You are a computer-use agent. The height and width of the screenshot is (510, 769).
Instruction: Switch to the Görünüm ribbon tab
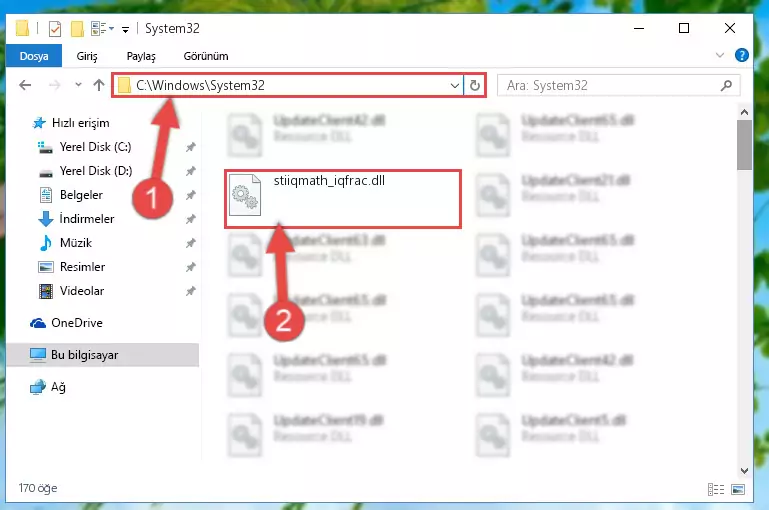205,56
